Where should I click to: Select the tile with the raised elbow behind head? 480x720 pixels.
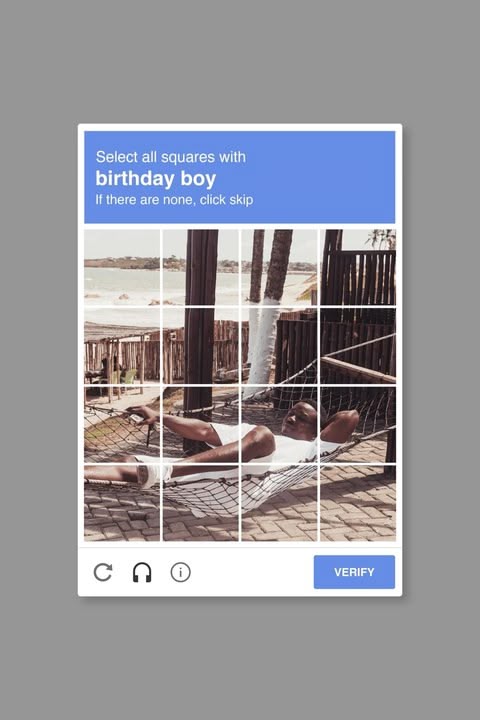[358, 425]
